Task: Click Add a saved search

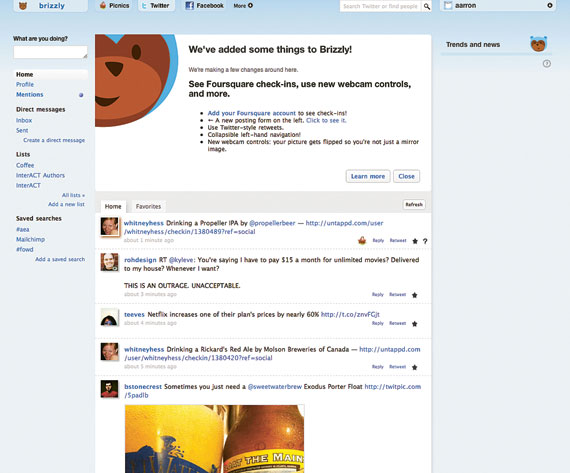Action: tap(60, 259)
